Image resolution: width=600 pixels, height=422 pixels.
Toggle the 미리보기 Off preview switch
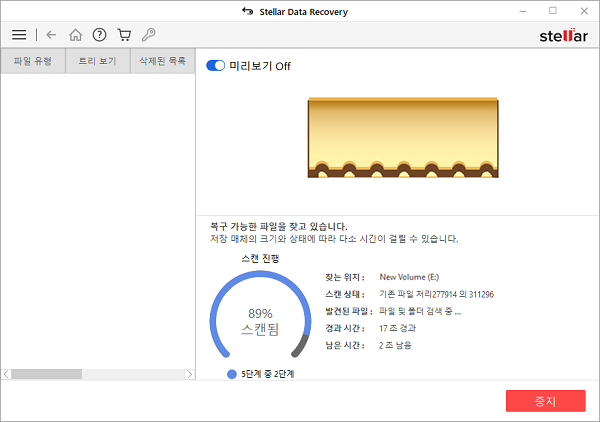pos(215,66)
